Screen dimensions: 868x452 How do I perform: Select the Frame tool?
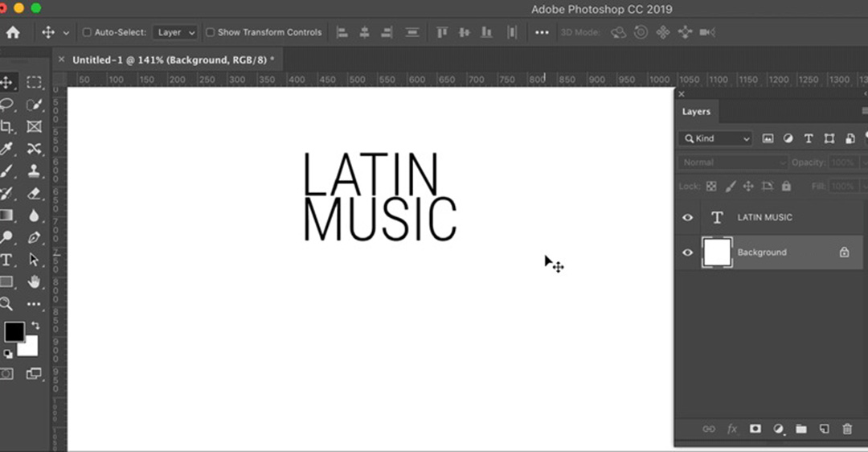tap(35, 127)
